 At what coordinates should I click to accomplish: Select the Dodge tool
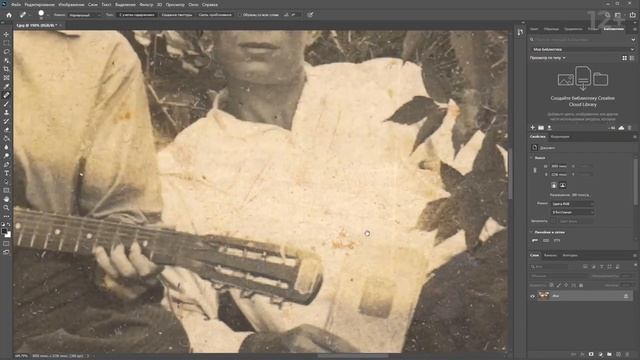[6, 156]
